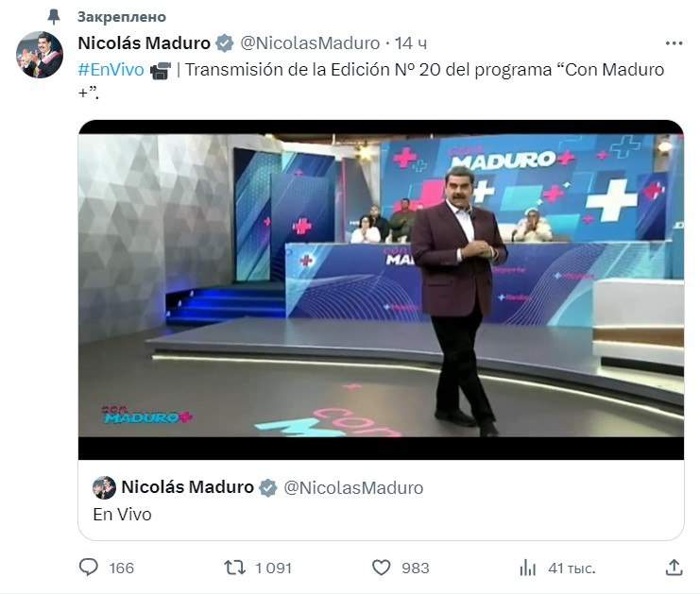The height and width of the screenshot is (594, 700).
Task: Like the tweet with heart icon
Action: tap(382, 568)
